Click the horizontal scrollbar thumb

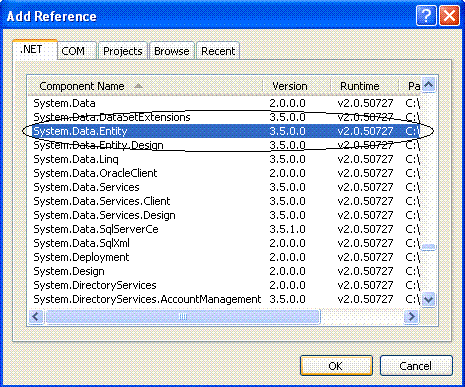point(183,316)
